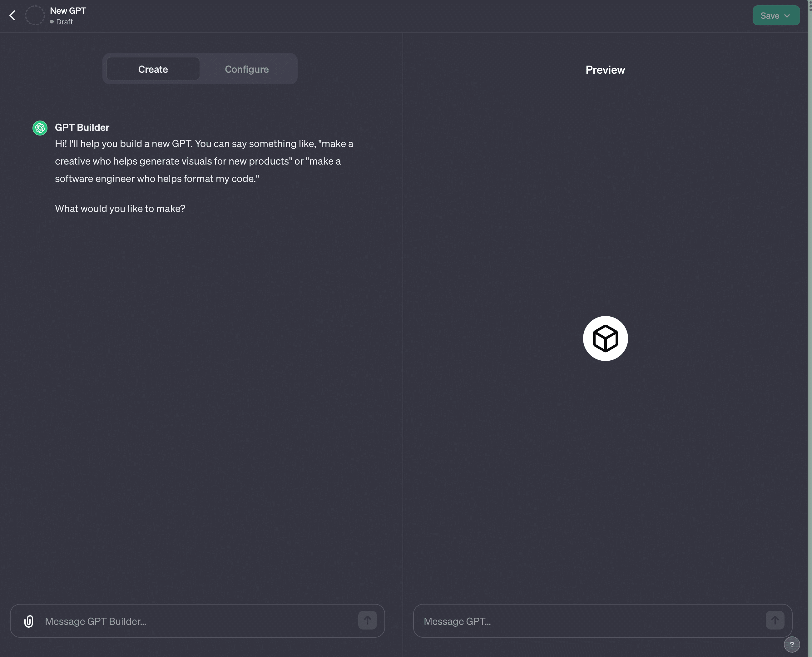Image resolution: width=812 pixels, height=657 pixels.
Task: Click the cube icon in Preview
Action: [605, 338]
